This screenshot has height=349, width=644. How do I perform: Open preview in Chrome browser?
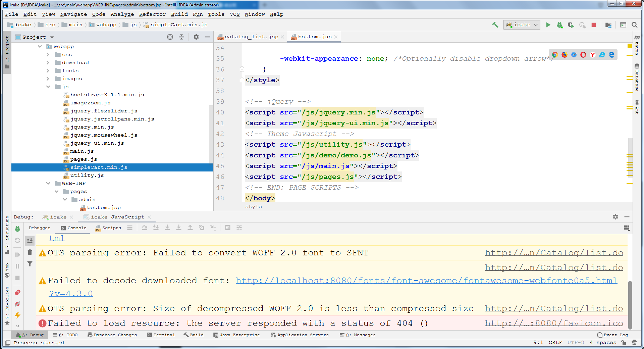tap(555, 55)
